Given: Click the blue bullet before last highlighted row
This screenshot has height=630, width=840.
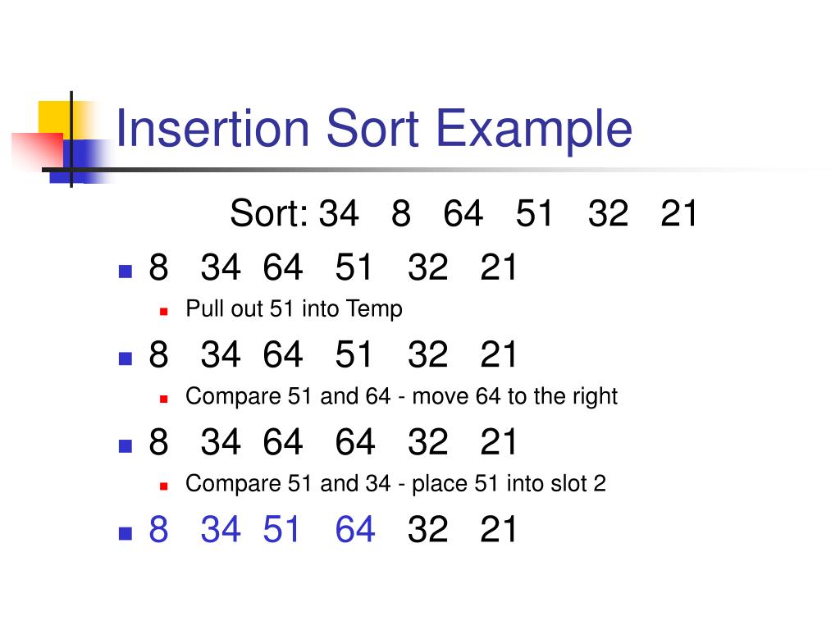Looking at the screenshot, I should [x=126, y=533].
